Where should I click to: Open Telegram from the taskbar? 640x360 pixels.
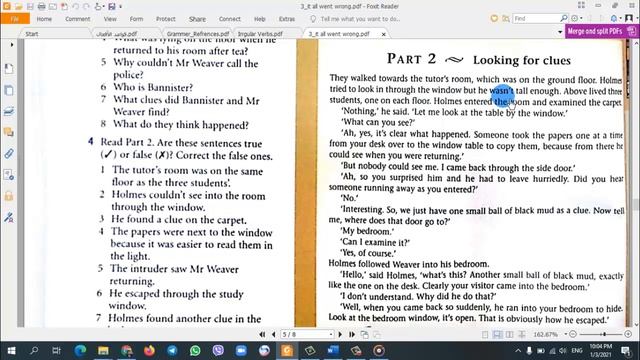(172, 351)
